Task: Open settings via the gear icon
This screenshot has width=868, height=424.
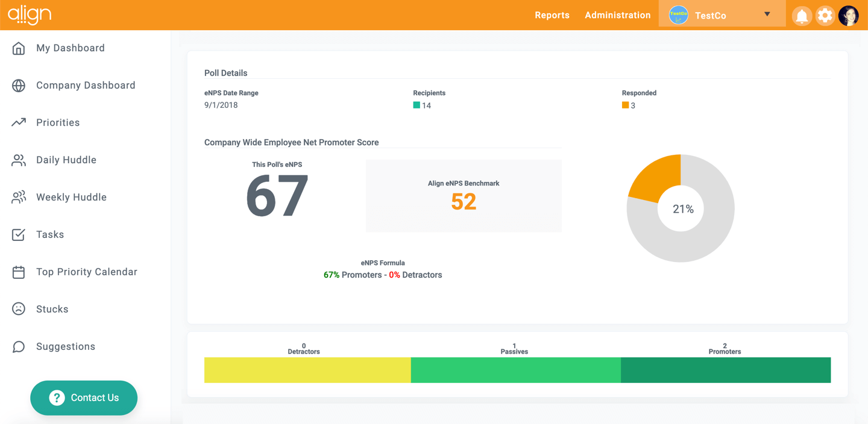Action: coord(825,16)
